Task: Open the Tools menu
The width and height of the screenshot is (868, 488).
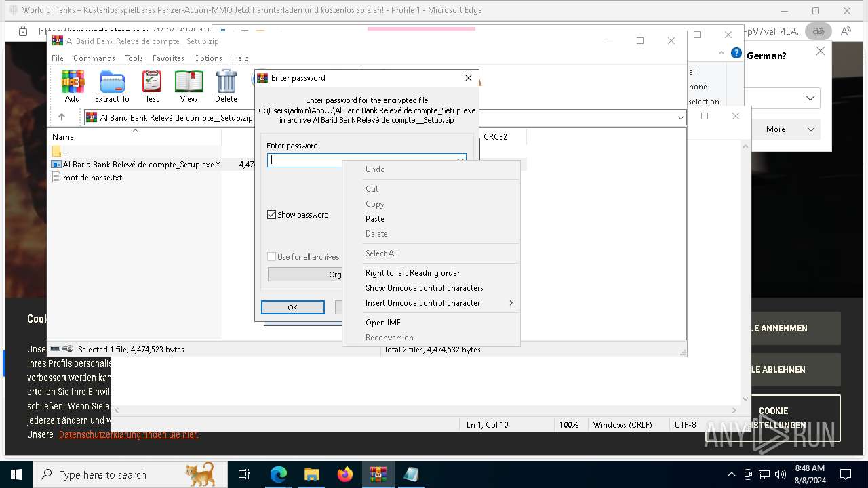Action: pos(134,58)
